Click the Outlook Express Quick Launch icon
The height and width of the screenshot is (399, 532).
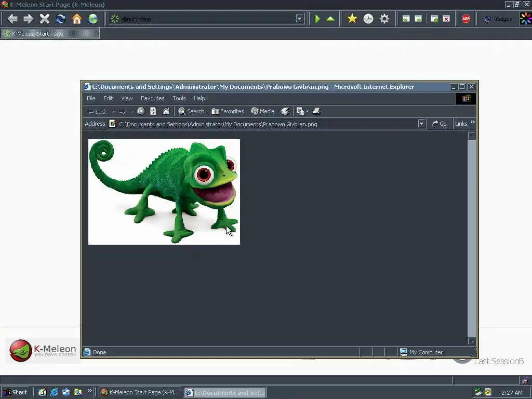66,392
